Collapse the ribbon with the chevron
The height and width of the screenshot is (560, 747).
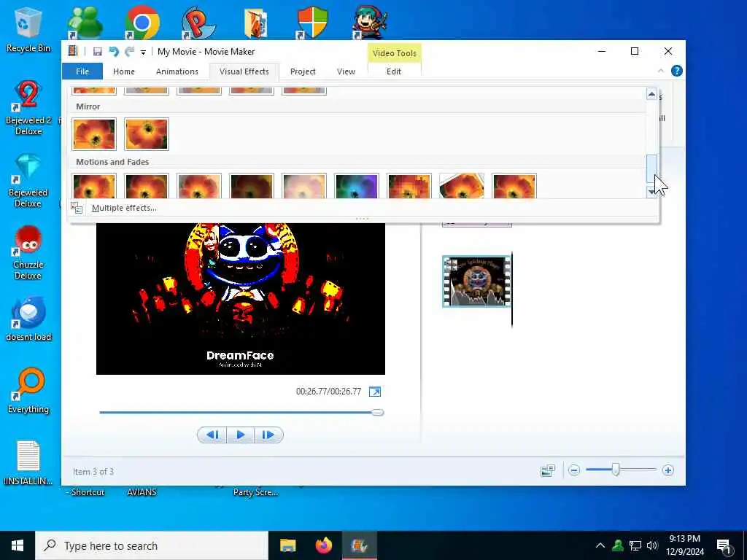pyautogui.click(x=661, y=71)
